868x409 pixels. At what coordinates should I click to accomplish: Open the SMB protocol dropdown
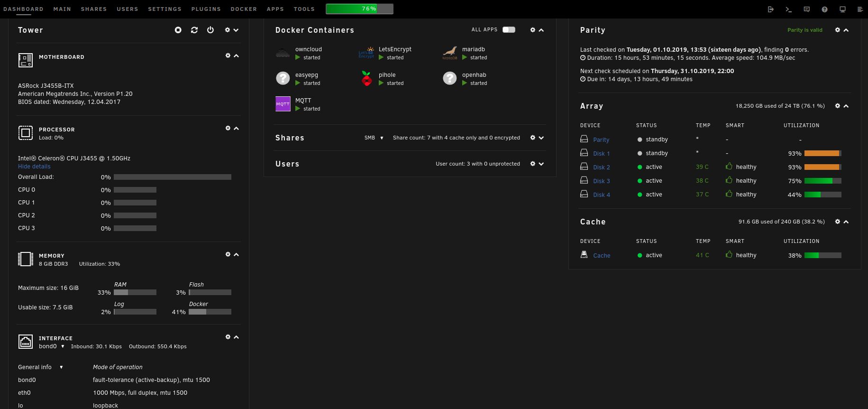[374, 138]
